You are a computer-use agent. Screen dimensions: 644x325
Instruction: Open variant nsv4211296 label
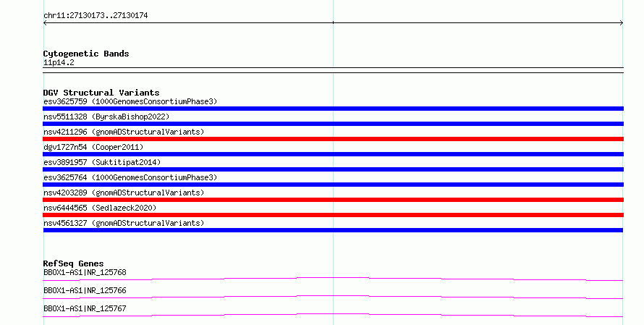[124, 132]
